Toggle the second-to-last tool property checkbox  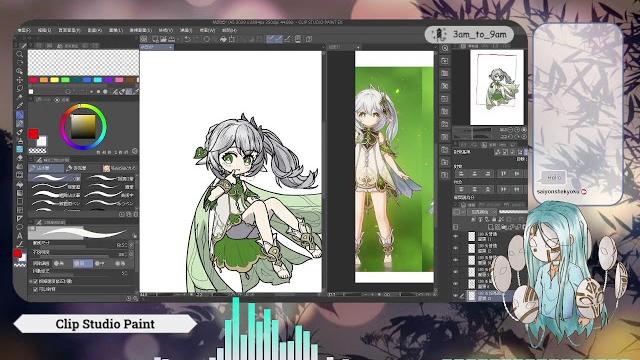36,281
